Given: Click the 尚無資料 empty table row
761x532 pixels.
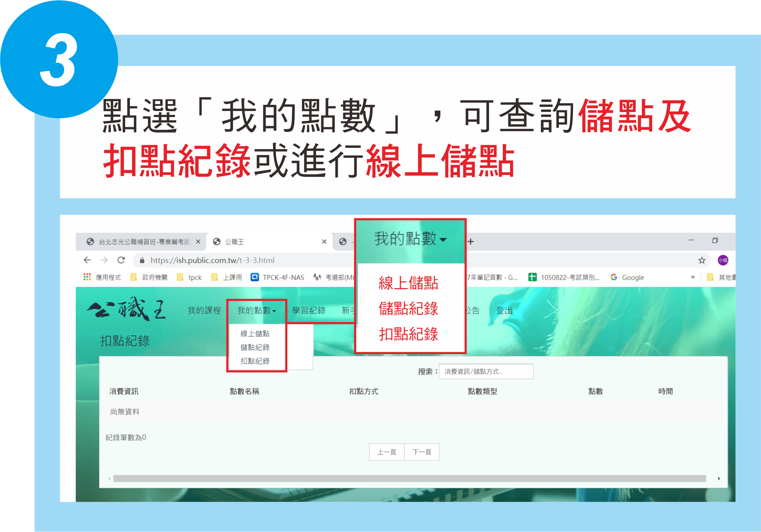Looking at the screenshot, I should pyautogui.click(x=413, y=412).
